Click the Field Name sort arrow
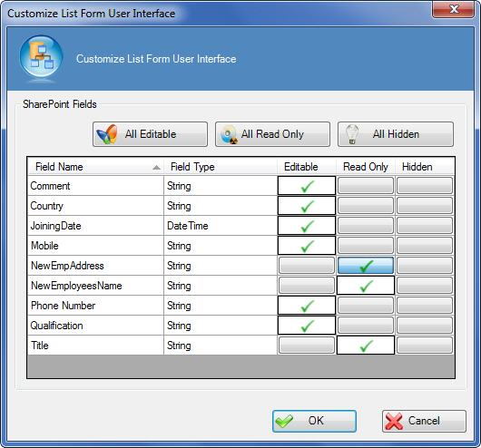 pyautogui.click(x=156, y=167)
